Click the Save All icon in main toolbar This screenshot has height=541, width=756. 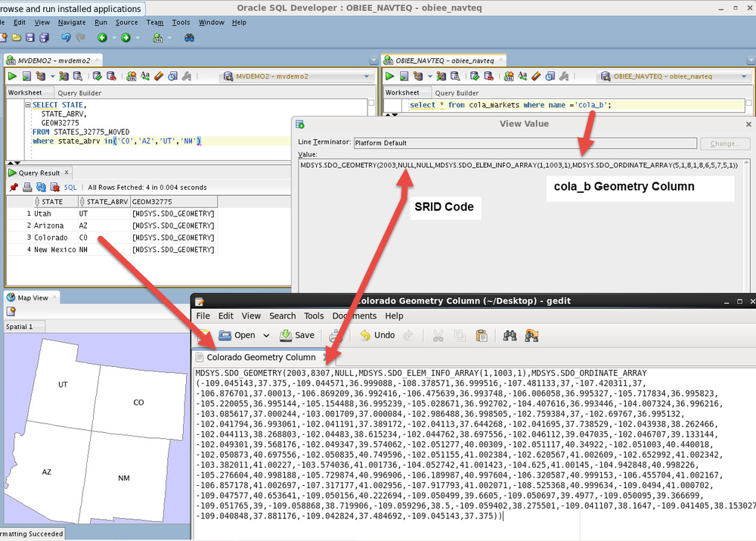click(44, 38)
